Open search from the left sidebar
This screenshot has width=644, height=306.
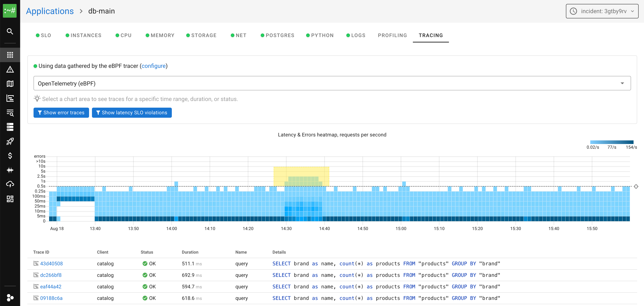pos(10,31)
